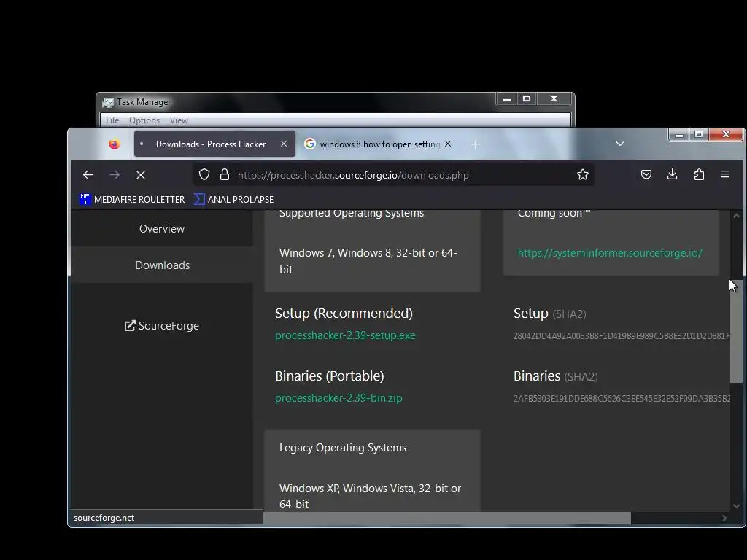This screenshot has width=747, height=560.
Task: Click the Task Manager title bar icon
Action: tap(109, 102)
